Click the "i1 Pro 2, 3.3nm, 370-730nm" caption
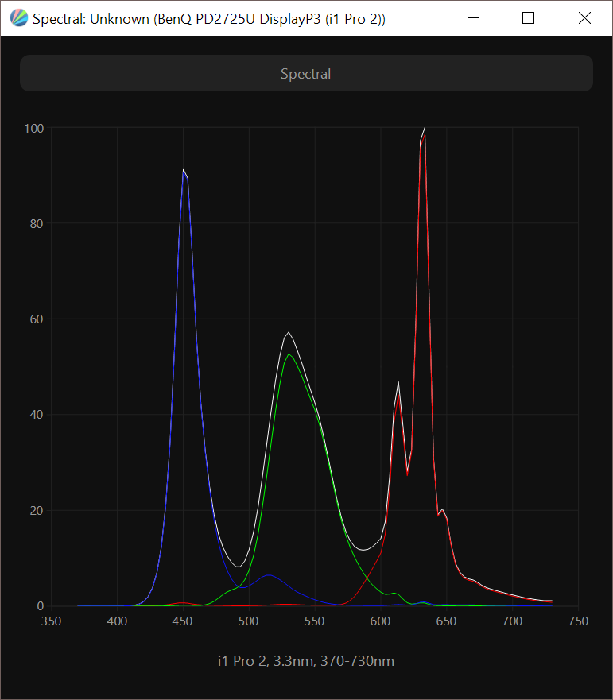 (306, 661)
